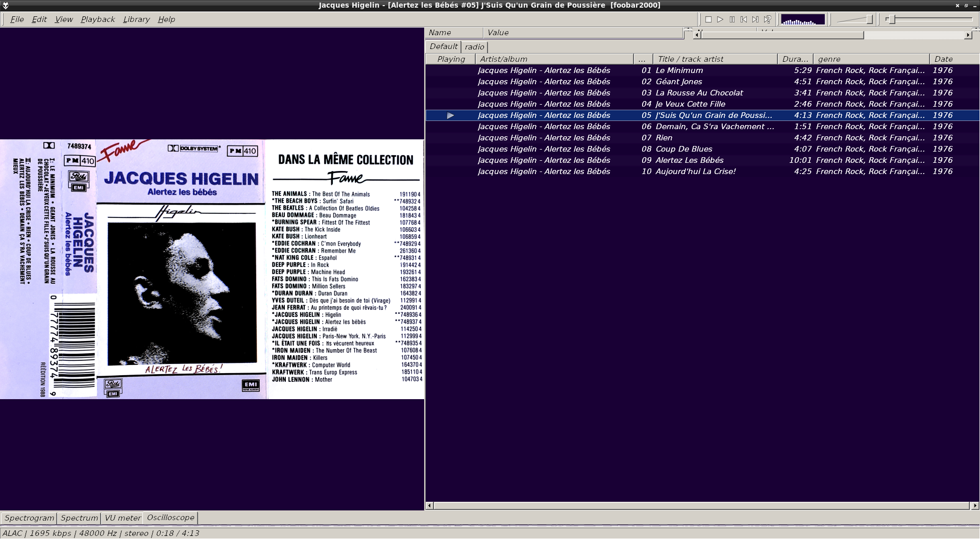This screenshot has height=539, width=980.
Task: Click the random playback button
Action: [x=767, y=19]
